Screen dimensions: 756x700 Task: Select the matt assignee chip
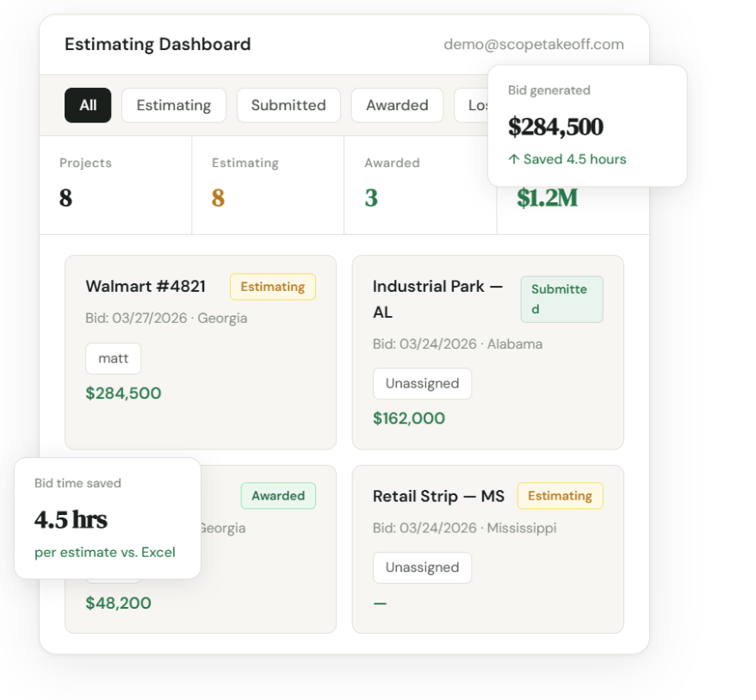tap(113, 358)
